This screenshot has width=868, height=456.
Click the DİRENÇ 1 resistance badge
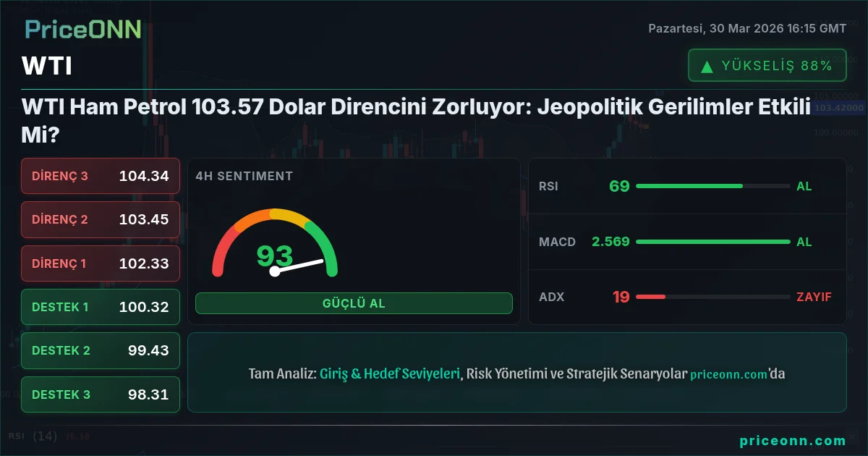(100, 263)
